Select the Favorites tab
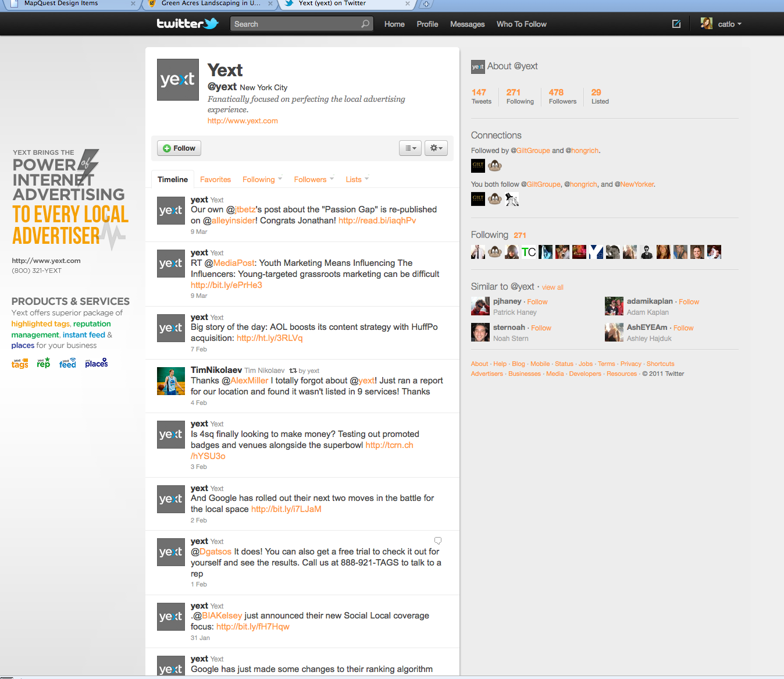This screenshot has width=784, height=679. click(215, 180)
